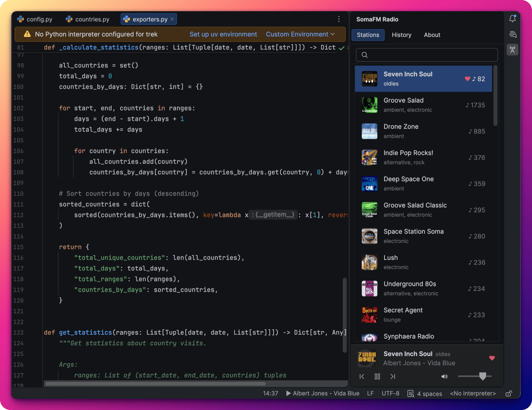This screenshot has width=532, height=410.
Task: Click the play icon track widget in status bar
Action: click(323, 393)
